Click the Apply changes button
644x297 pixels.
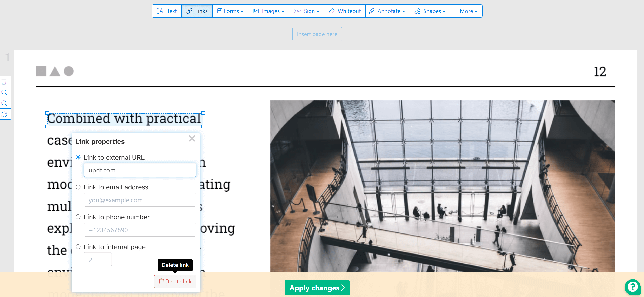click(x=317, y=288)
